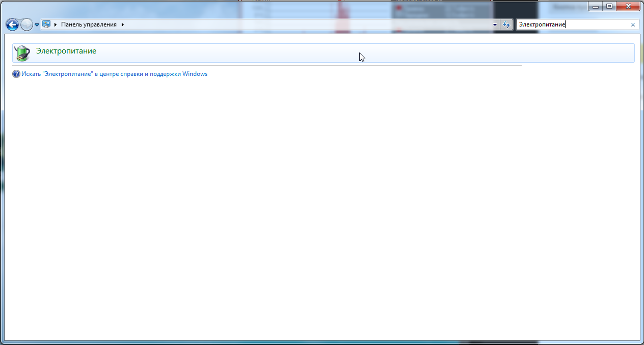Click empty area of the address bar

click(306, 24)
